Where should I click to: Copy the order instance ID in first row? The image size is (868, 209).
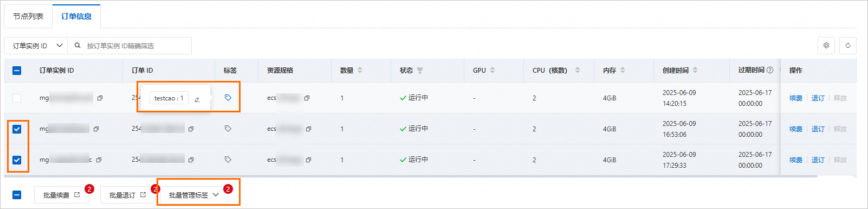tap(100, 98)
